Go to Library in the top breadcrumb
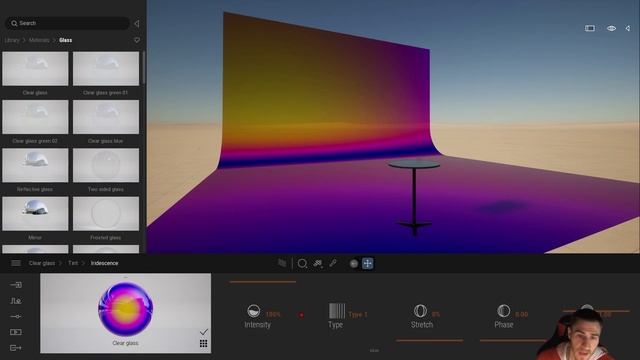Image resolution: width=640 pixels, height=360 pixels. [12, 40]
